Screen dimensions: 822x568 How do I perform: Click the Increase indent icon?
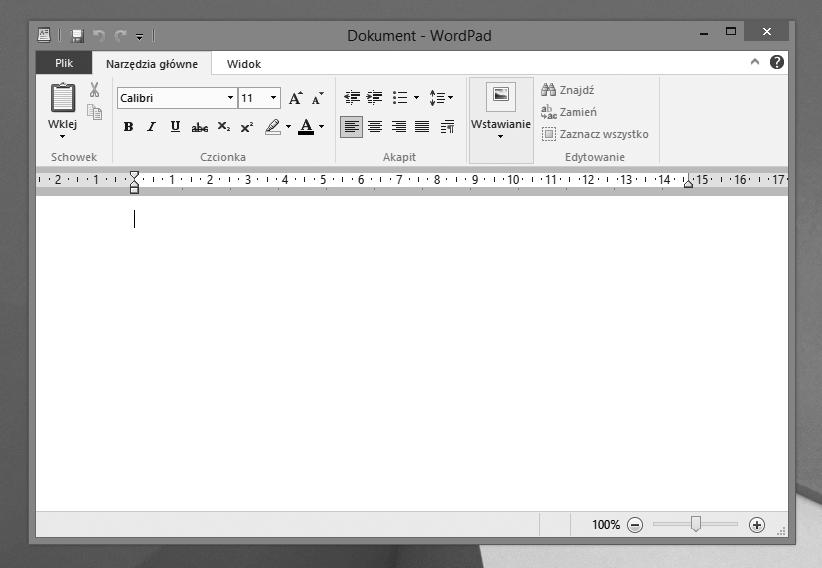point(374,98)
